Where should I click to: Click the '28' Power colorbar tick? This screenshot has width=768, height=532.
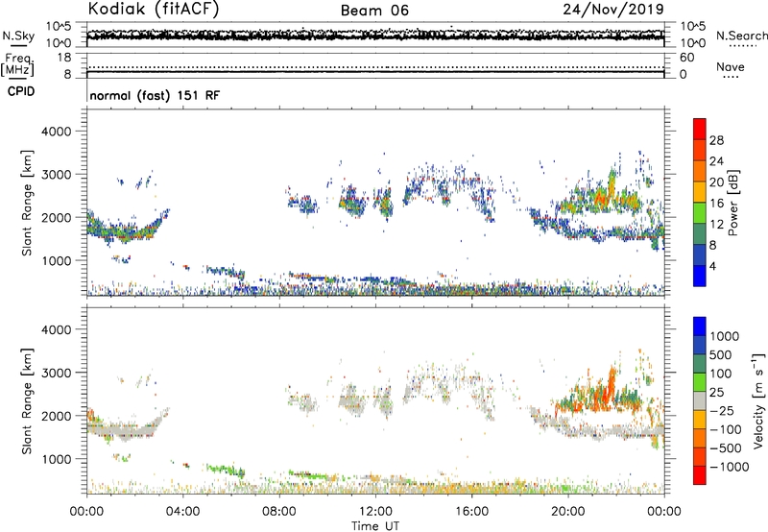716,140
